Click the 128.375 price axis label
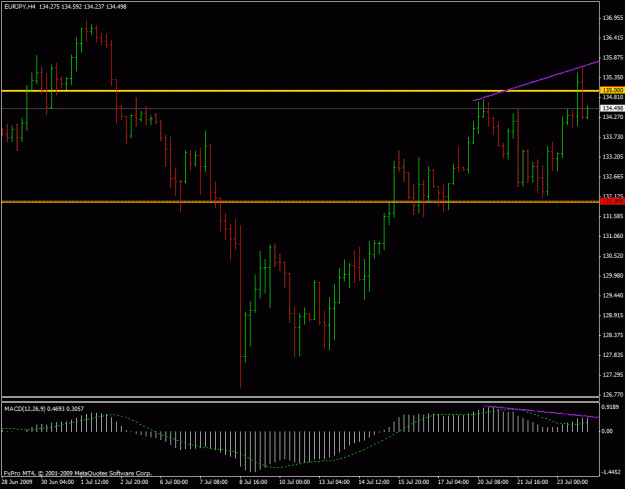Viewport: 625px width, 489px height. pos(613,335)
